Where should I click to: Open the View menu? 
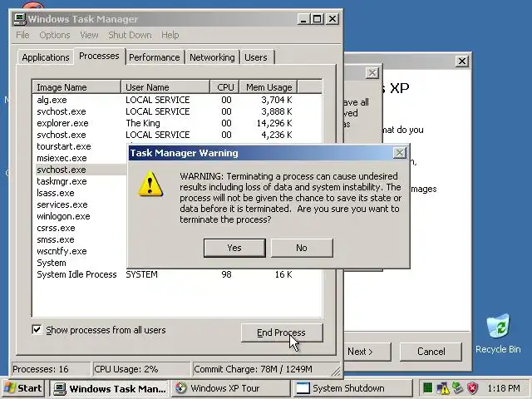click(89, 35)
